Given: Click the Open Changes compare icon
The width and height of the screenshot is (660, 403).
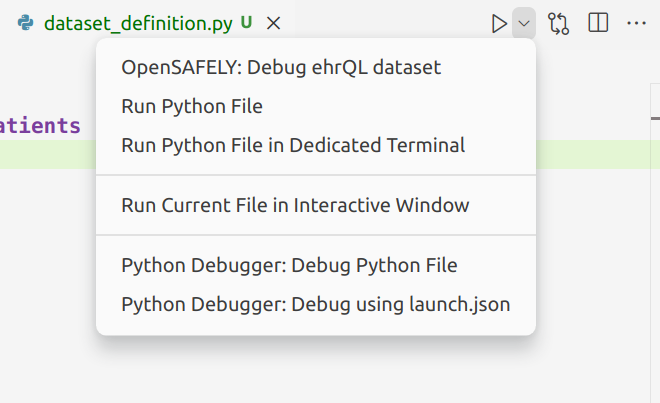Looking at the screenshot, I should [x=559, y=23].
